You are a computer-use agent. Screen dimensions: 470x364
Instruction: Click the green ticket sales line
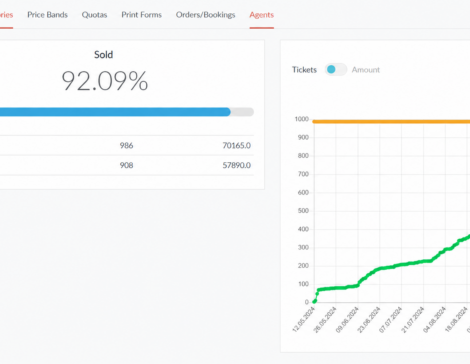pyautogui.click(x=392, y=267)
